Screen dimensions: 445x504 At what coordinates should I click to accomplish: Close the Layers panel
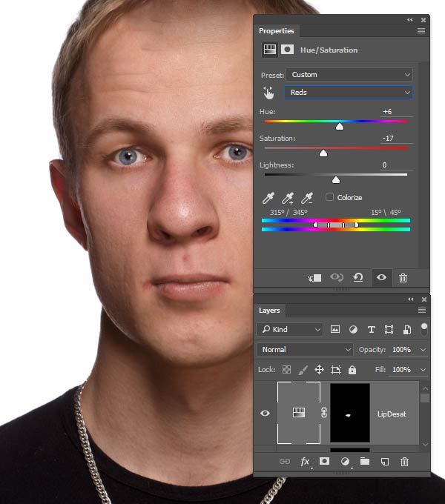click(x=424, y=299)
